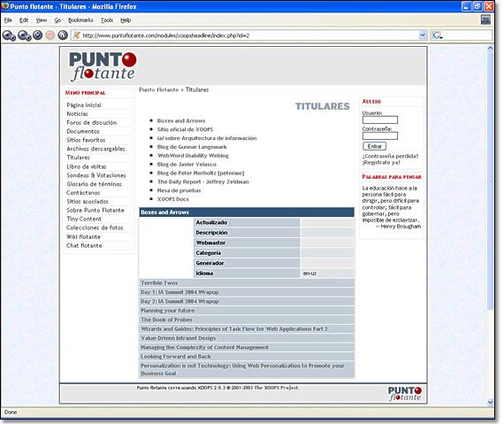Click the page's vertical scrollbar thumb
The width and height of the screenshot is (504, 424).
(x=490, y=181)
